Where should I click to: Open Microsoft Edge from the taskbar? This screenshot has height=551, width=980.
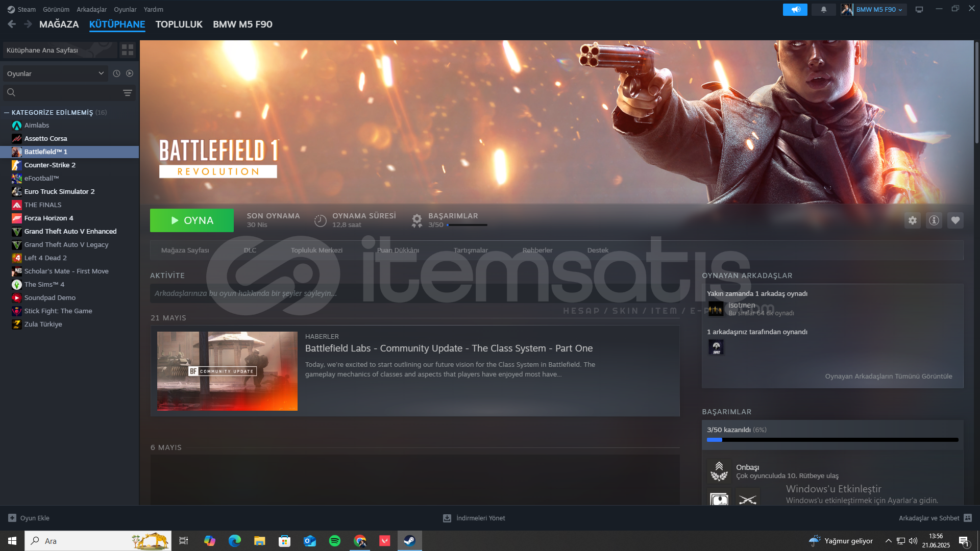coord(235,541)
